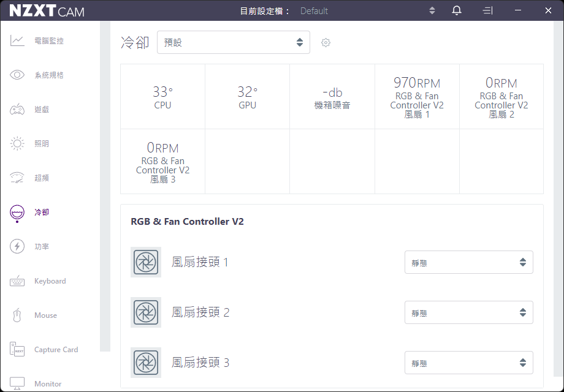Open the lightning bolt icon for 功率

coord(17,246)
